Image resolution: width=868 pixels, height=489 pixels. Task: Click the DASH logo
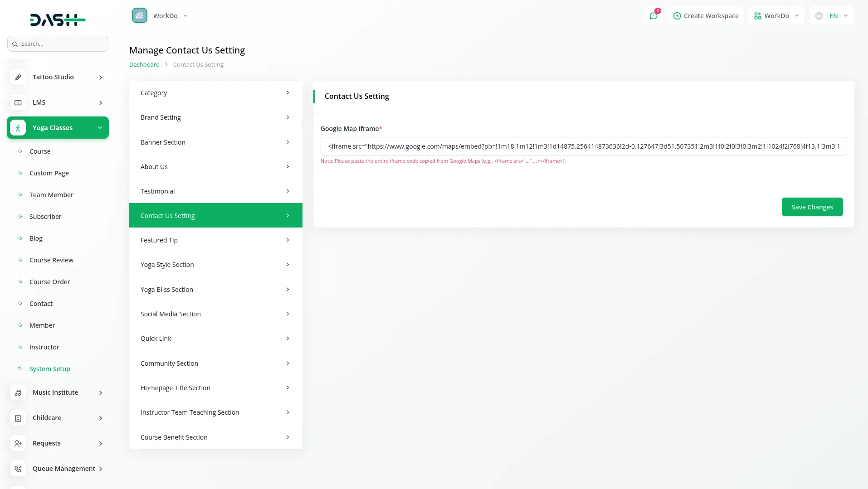tap(58, 19)
